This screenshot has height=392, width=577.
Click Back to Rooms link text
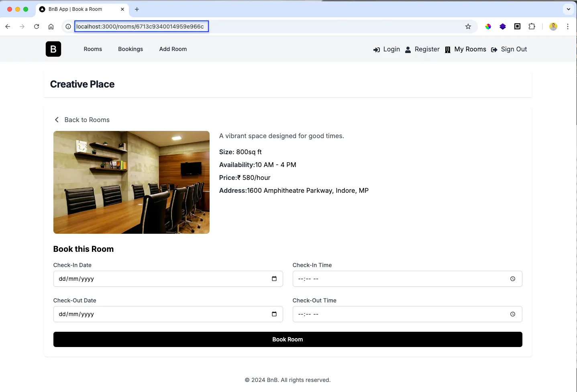(87, 120)
